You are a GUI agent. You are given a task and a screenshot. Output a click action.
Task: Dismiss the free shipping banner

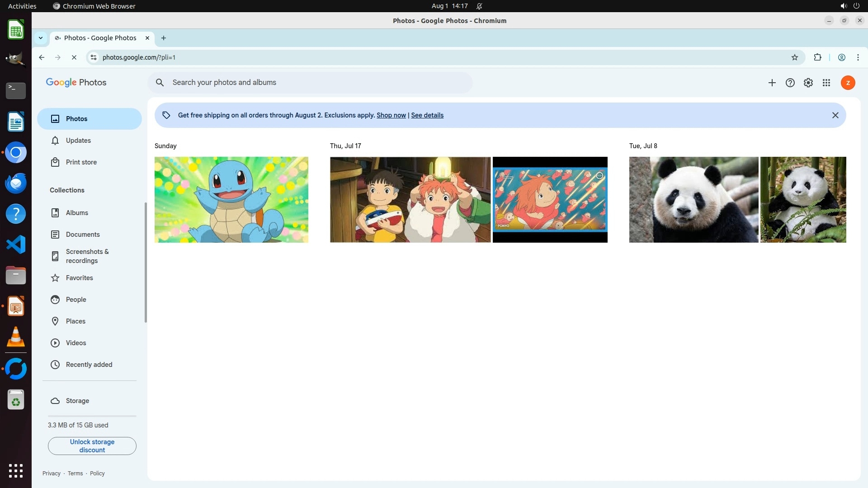point(835,115)
